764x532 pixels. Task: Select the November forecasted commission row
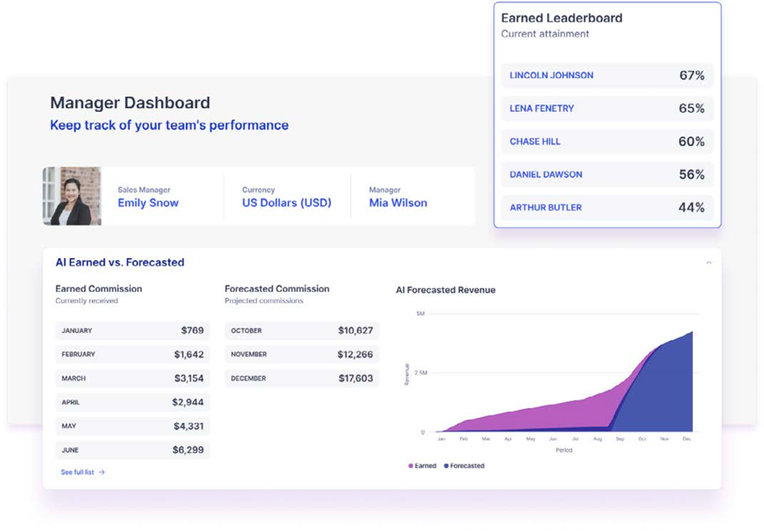tap(302, 355)
